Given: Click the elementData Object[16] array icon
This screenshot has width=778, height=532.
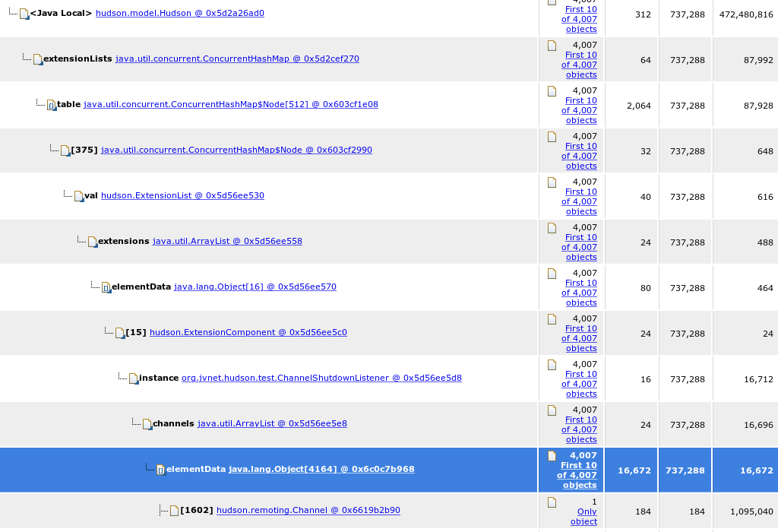Looking at the screenshot, I should [x=106, y=287].
